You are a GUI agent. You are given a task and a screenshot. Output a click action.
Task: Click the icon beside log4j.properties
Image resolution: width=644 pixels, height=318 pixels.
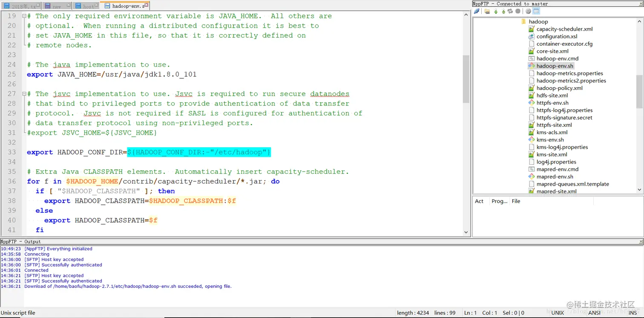(531, 162)
